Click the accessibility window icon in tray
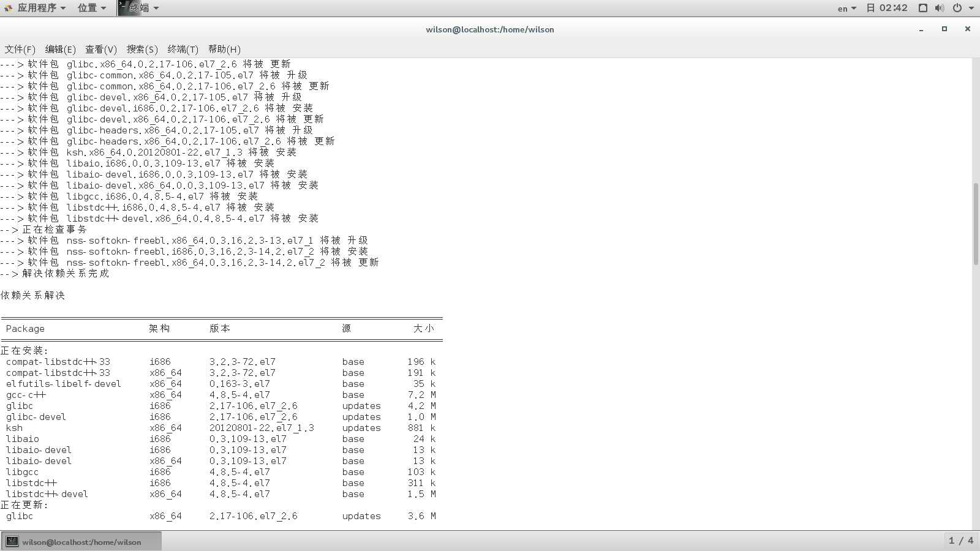The width and height of the screenshot is (980, 551). coord(923,8)
